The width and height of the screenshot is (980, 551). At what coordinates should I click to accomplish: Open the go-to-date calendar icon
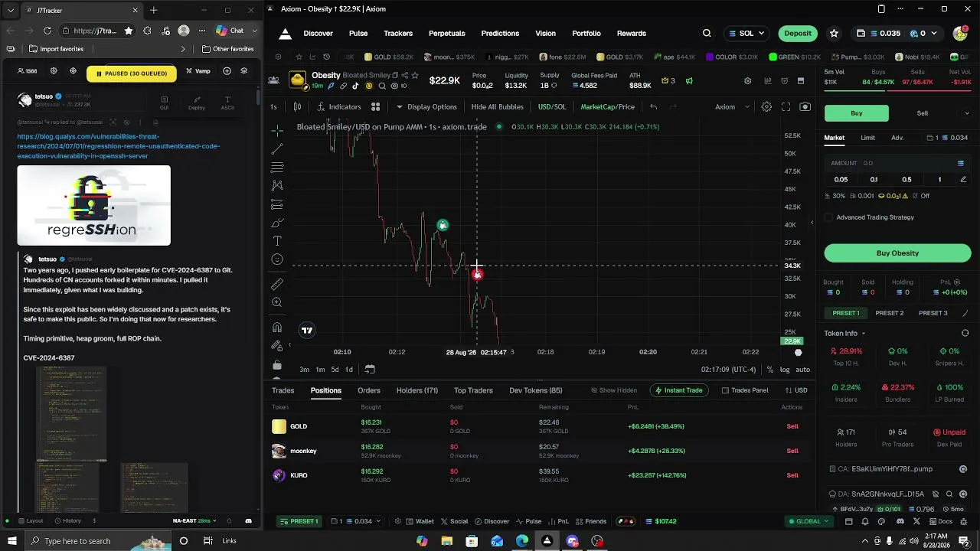pyautogui.click(x=370, y=369)
